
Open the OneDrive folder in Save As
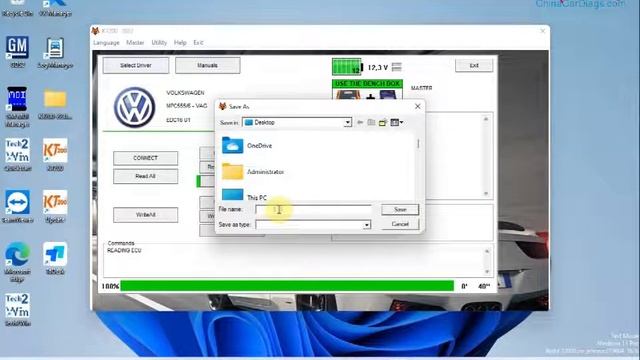[247, 146]
